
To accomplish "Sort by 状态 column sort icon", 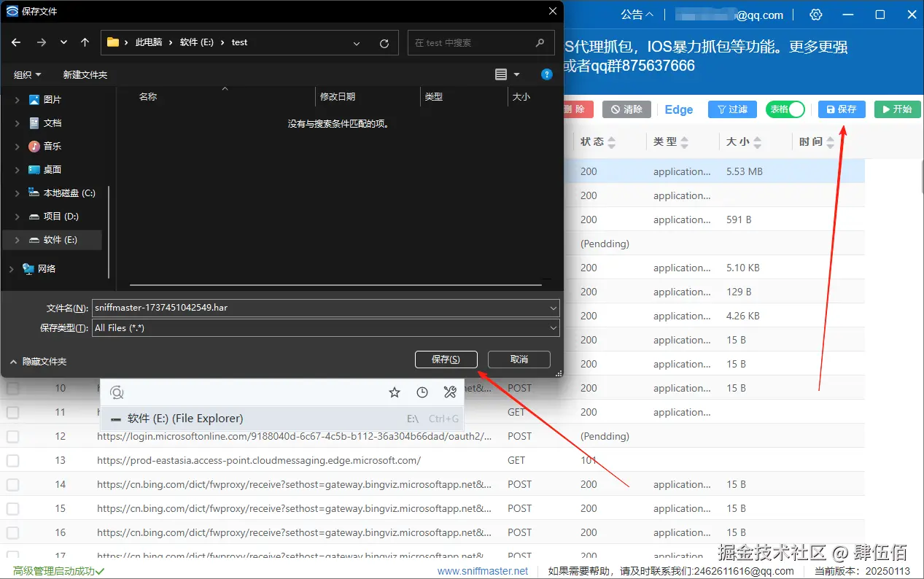I will [612, 141].
